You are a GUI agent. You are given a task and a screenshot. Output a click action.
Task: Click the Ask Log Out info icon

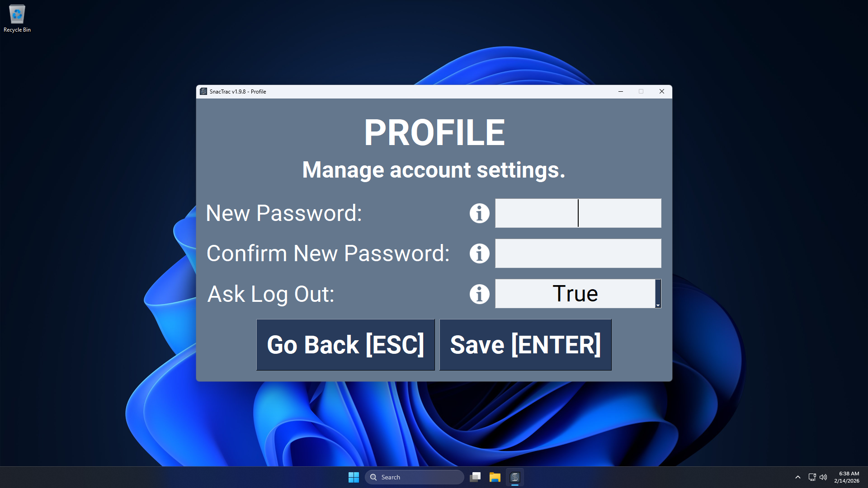click(x=479, y=294)
